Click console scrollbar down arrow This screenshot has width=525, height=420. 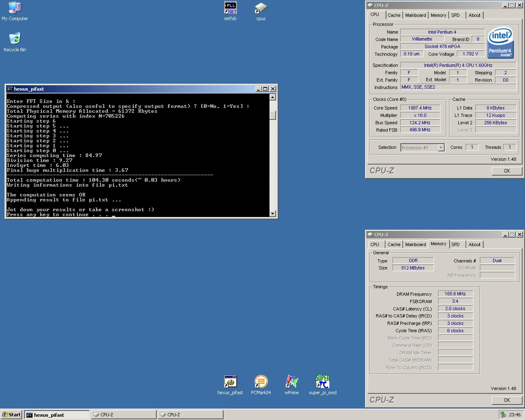[x=273, y=214]
